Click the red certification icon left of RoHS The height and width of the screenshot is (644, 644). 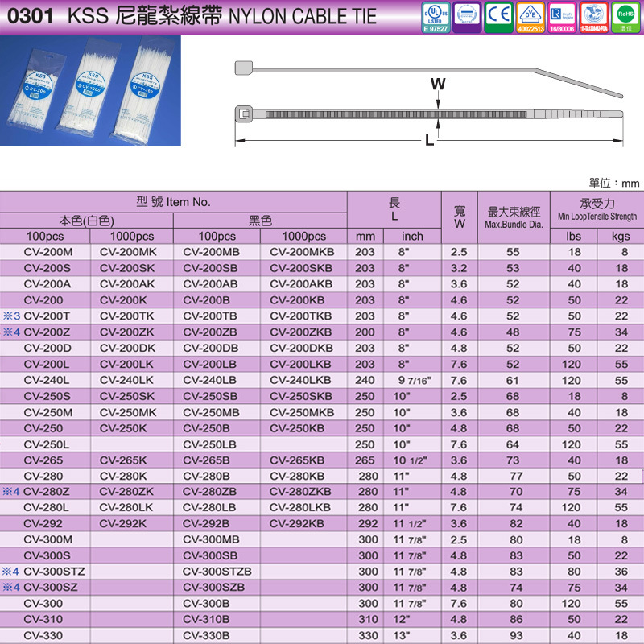tap(594, 17)
